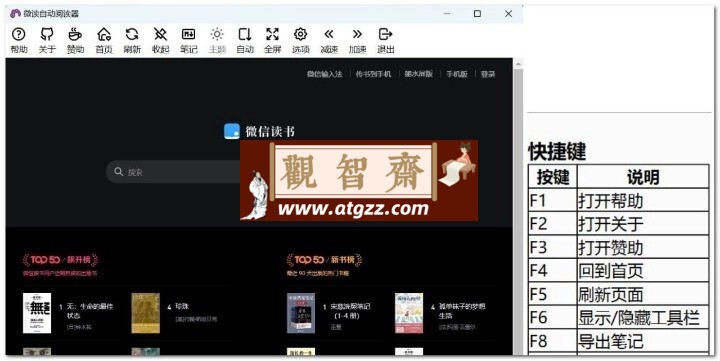Select book title 珍珠
This screenshot has width=720, height=361.
182,306
